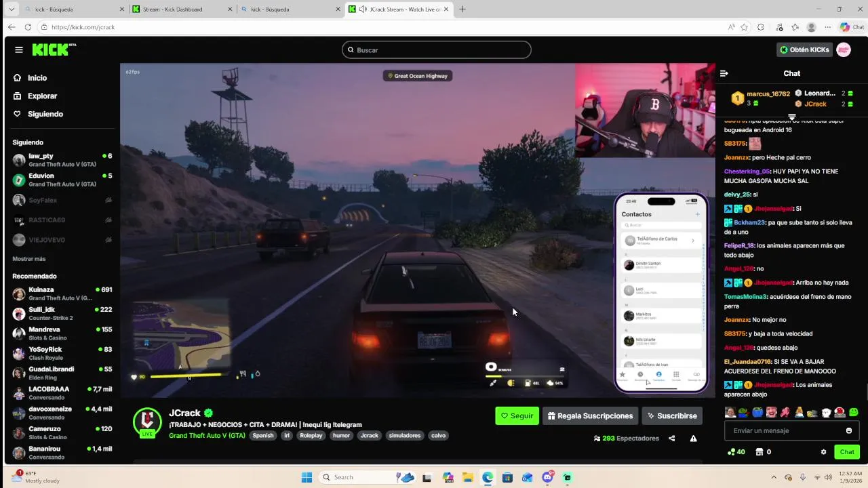Click the Obtén KICKs button

coord(804,49)
